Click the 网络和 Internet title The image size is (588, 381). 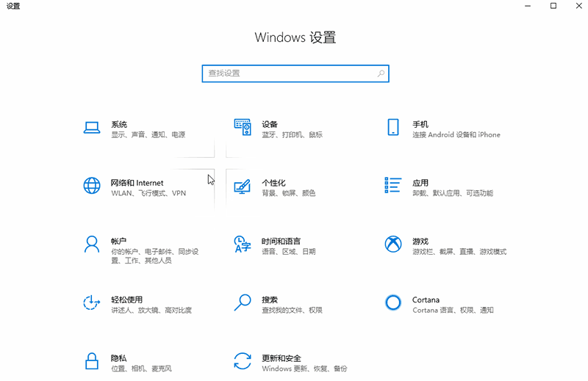[137, 183]
